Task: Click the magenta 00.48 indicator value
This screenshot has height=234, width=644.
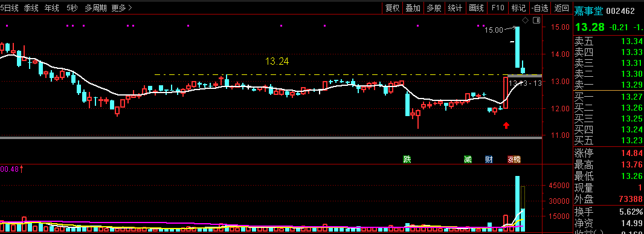Action: 10,169
